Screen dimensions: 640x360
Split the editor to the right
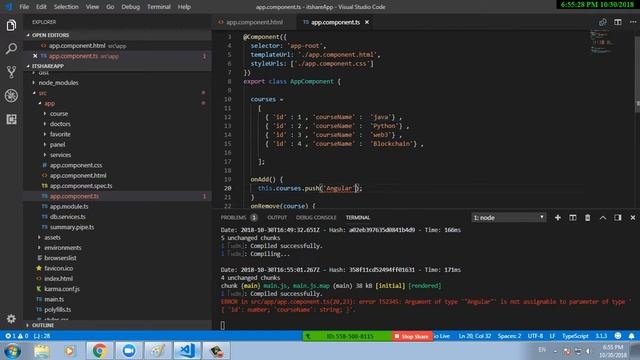(618, 22)
